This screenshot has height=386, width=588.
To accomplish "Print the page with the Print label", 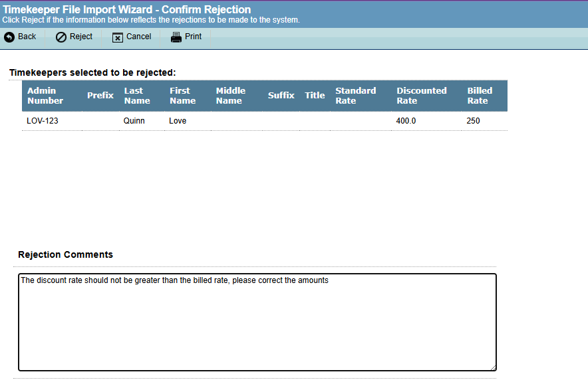I will (x=193, y=37).
